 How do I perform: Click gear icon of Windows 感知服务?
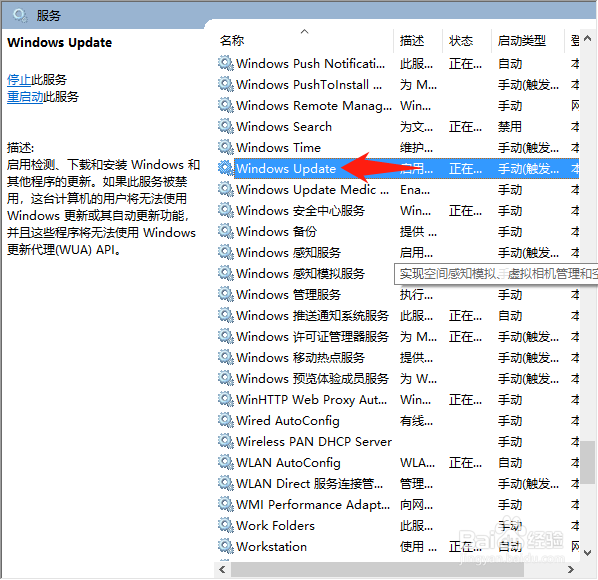[x=225, y=252]
